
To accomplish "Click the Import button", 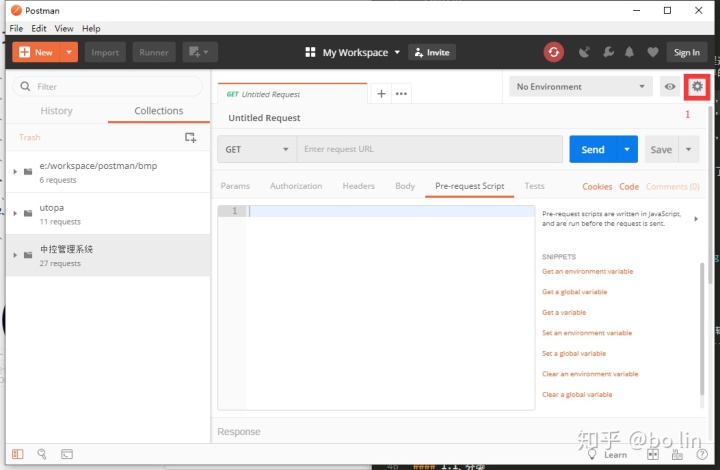I will (105, 52).
